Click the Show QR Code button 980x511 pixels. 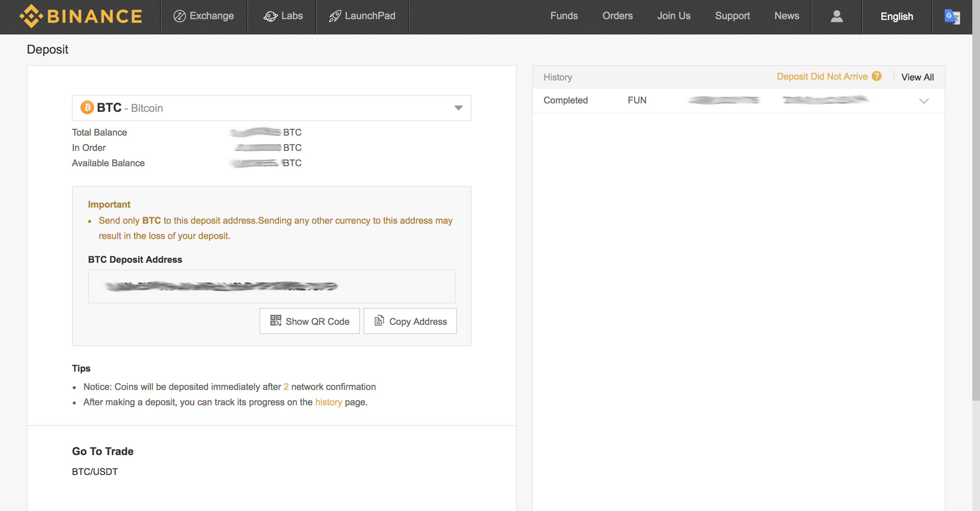click(x=310, y=320)
